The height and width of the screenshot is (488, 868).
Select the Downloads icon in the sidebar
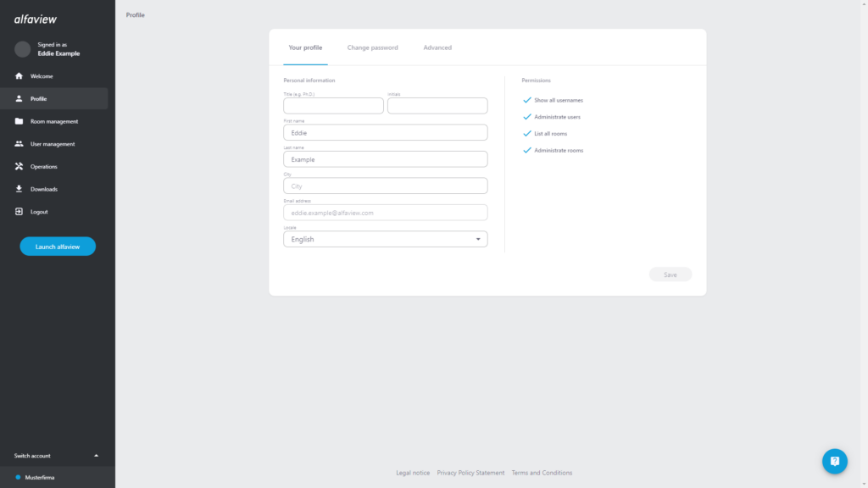pyautogui.click(x=18, y=188)
